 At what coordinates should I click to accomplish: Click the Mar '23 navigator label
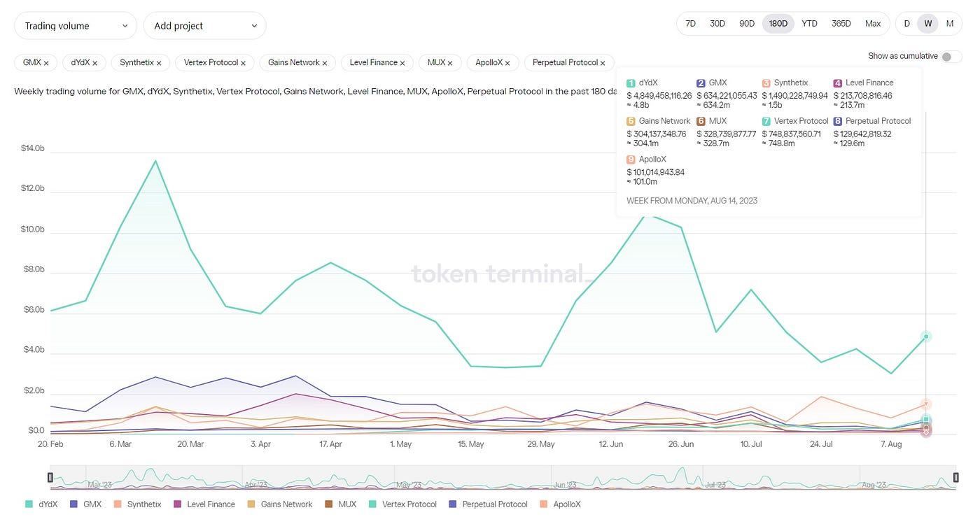tap(99, 484)
